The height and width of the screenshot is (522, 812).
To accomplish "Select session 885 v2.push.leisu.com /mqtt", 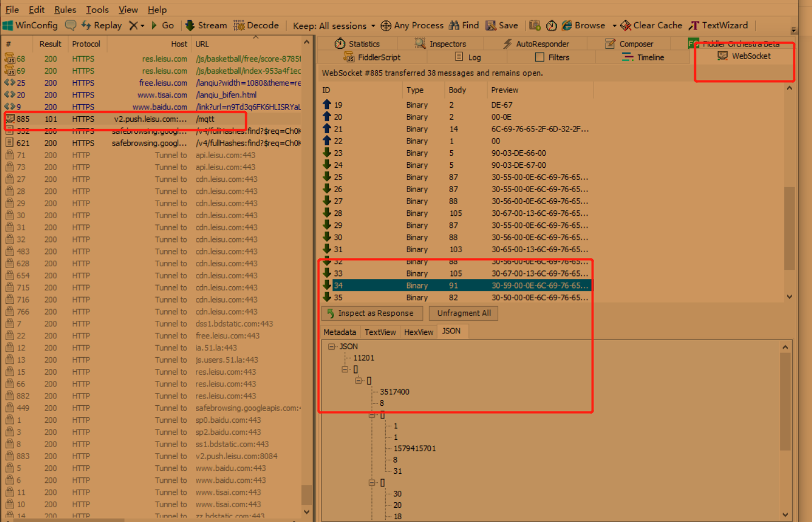I will click(x=153, y=119).
